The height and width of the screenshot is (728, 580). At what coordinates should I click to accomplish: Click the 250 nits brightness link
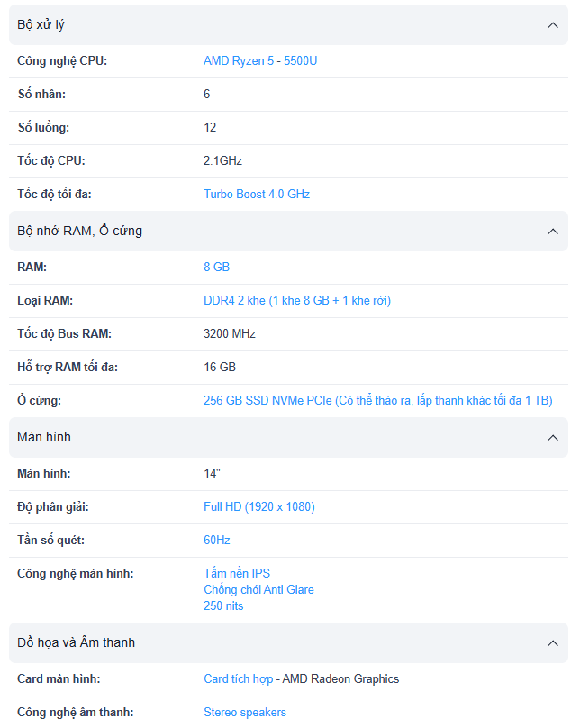tap(223, 606)
